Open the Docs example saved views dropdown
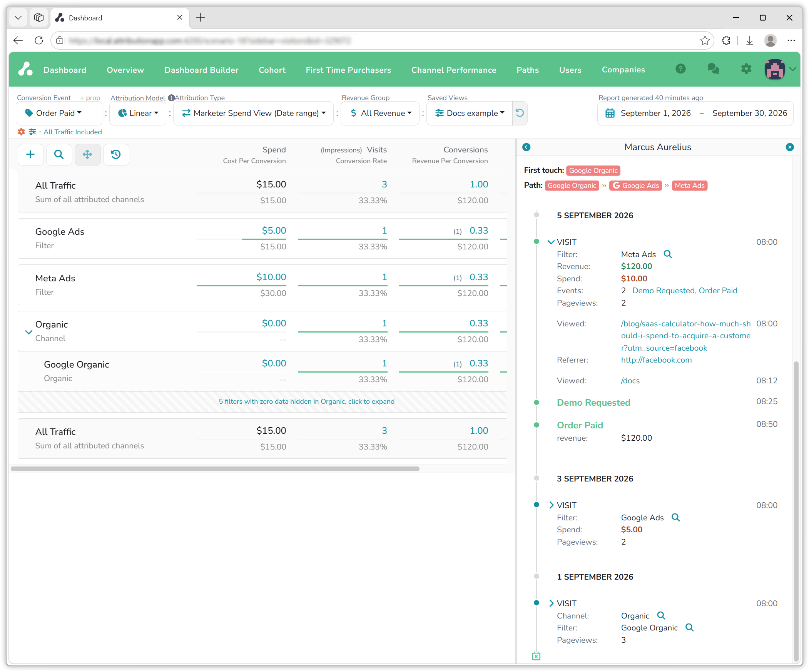Image resolution: width=809 pixels, height=672 pixels. [470, 113]
